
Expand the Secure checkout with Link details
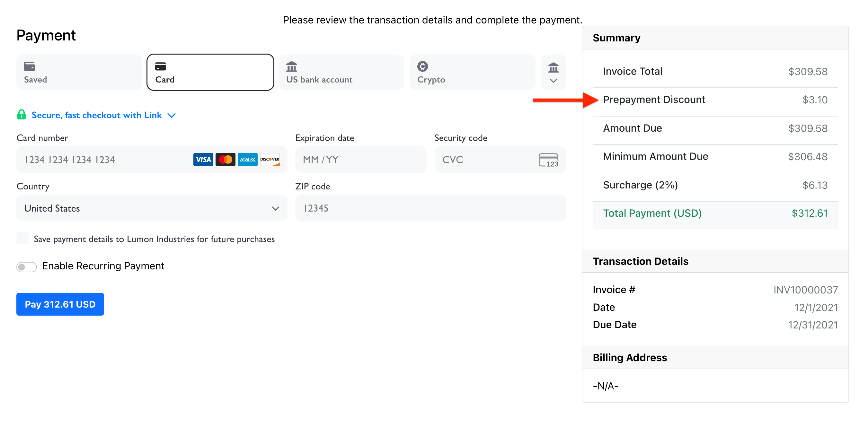171,115
